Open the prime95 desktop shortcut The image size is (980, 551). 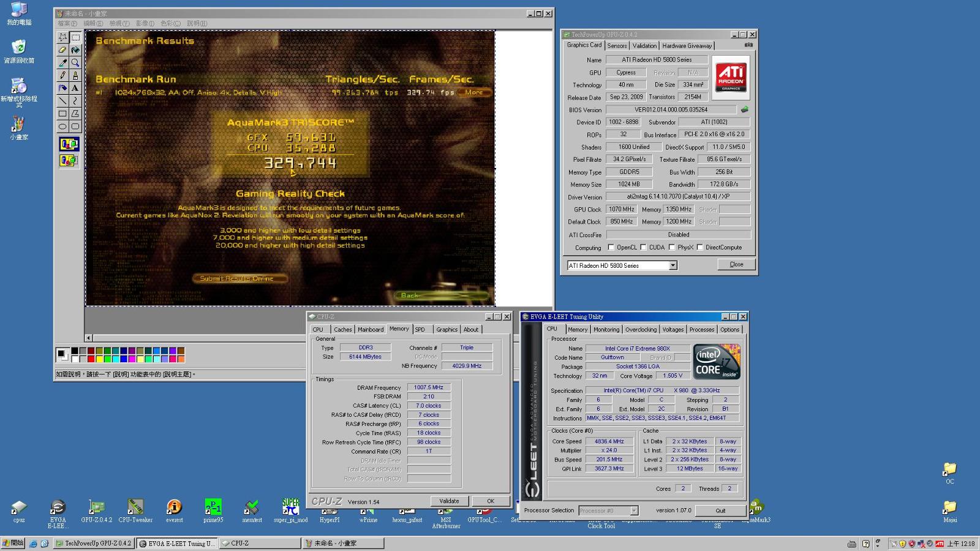point(213,511)
